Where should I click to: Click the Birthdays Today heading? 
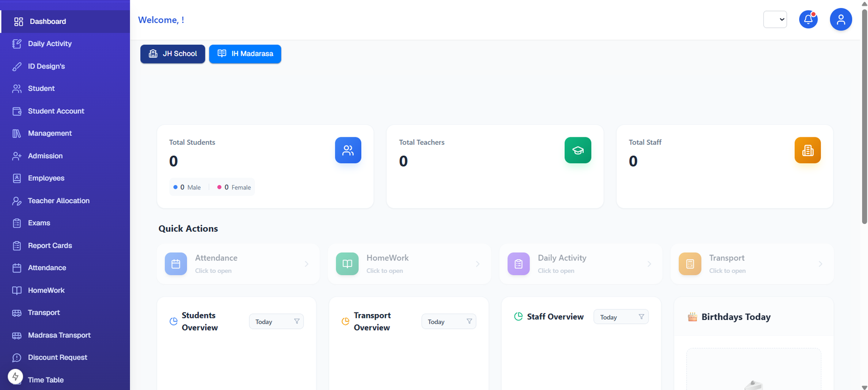736,317
